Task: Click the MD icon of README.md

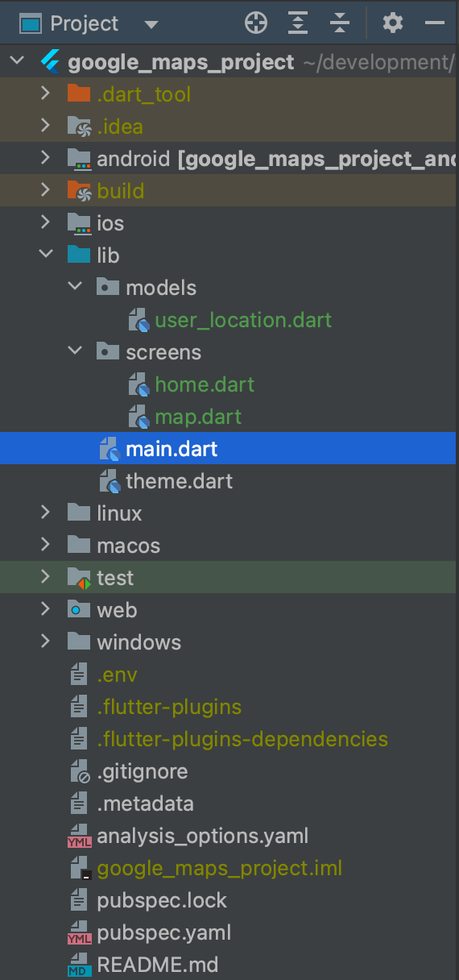Action: 79,965
